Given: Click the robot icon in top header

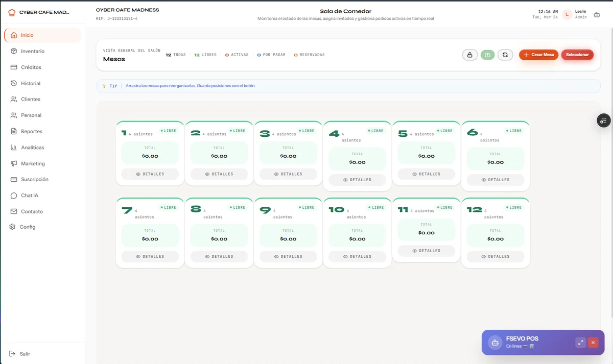Looking at the screenshot, I should click(597, 15).
